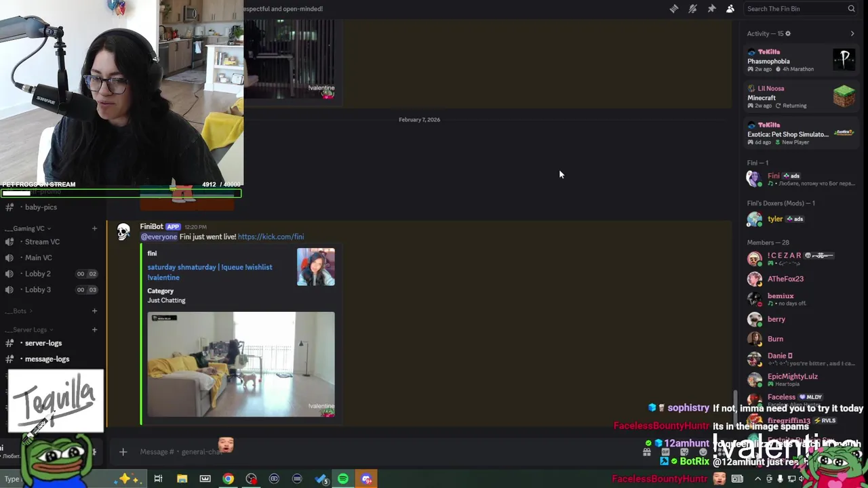868x488 pixels.
Task: Click the search magnifier icon
Action: (851, 9)
